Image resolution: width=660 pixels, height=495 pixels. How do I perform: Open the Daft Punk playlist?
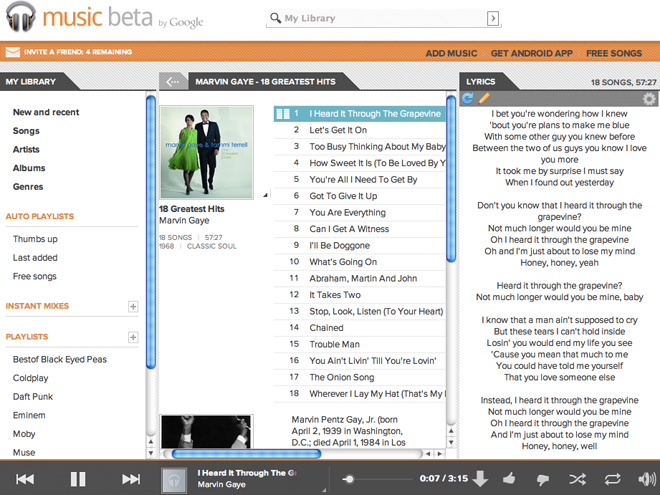pyautogui.click(x=33, y=397)
